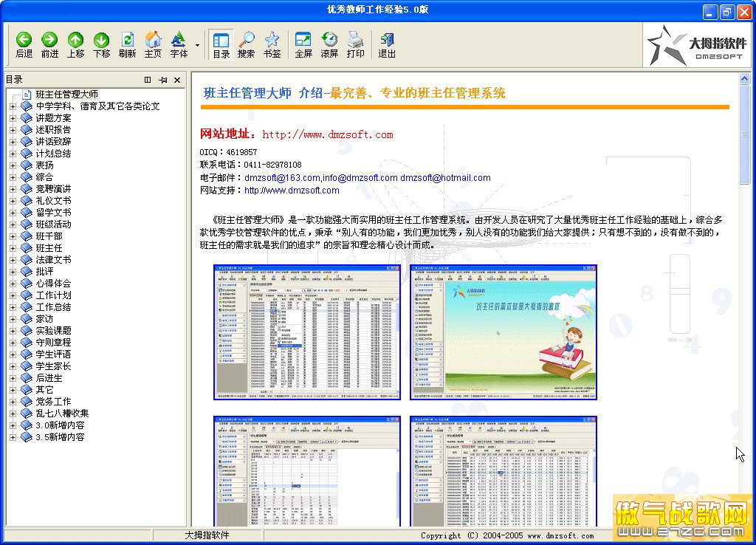Select the 学生评语 tree item
Screen dimensions: 756x545
click(x=53, y=354)
